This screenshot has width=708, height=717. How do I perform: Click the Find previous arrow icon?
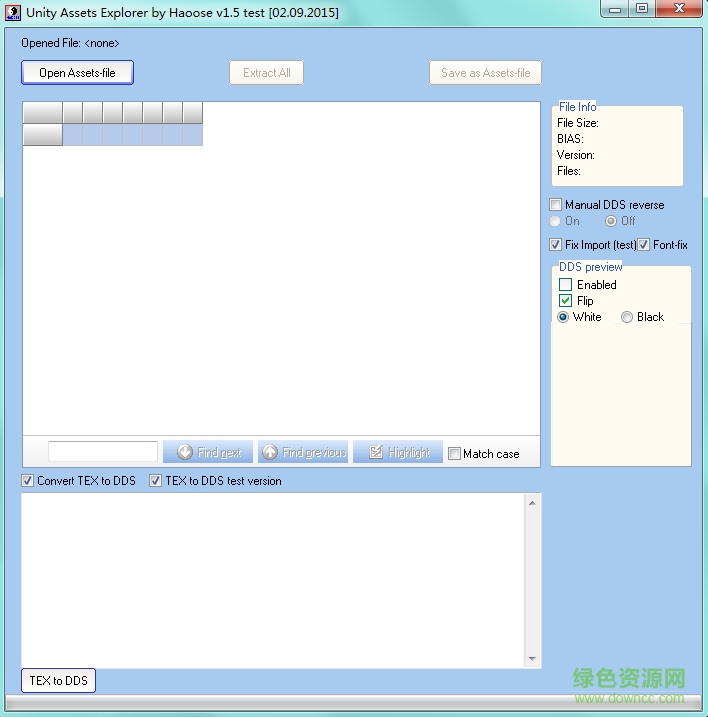tap(270, 452)
